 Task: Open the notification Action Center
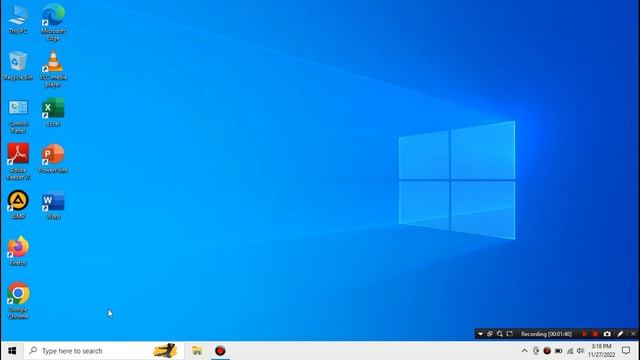(x=626, y=351)
